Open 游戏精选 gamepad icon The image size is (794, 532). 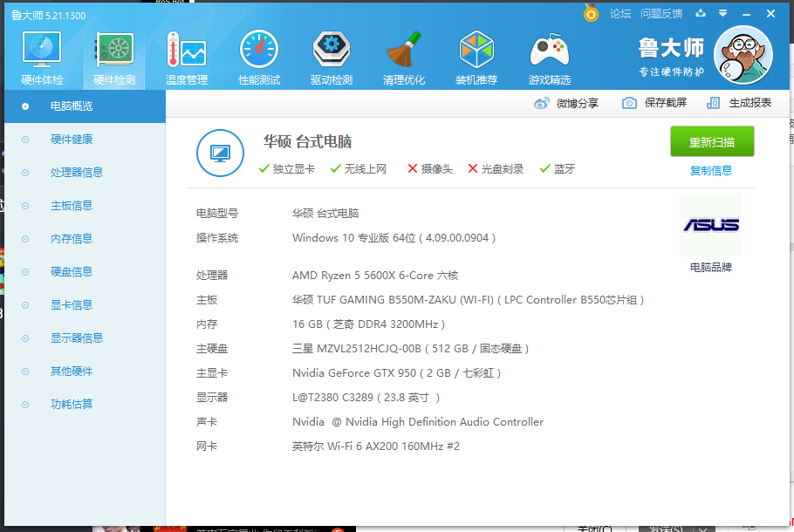(x=550, y=58)
